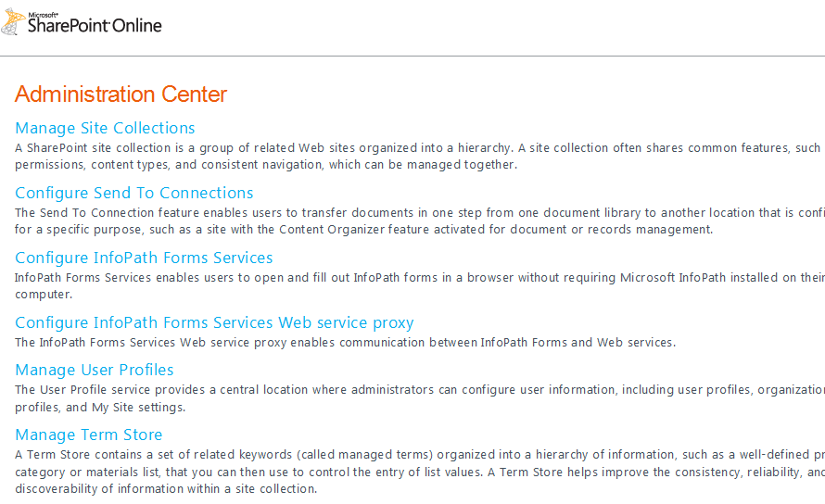825x504 pixels.
Task: Click the line starting 'permissions, content types'
Action: 266,165
